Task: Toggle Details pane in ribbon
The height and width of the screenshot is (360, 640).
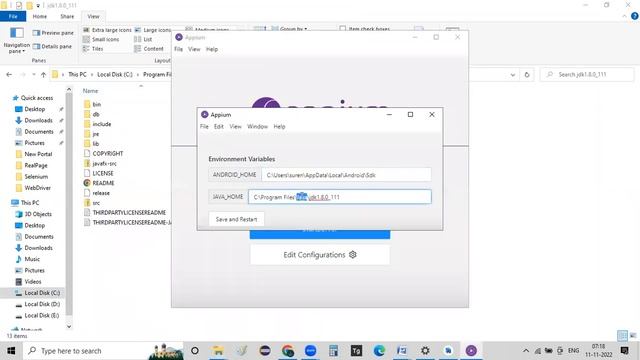Action: pyautogui.click(x=52, y=47)
